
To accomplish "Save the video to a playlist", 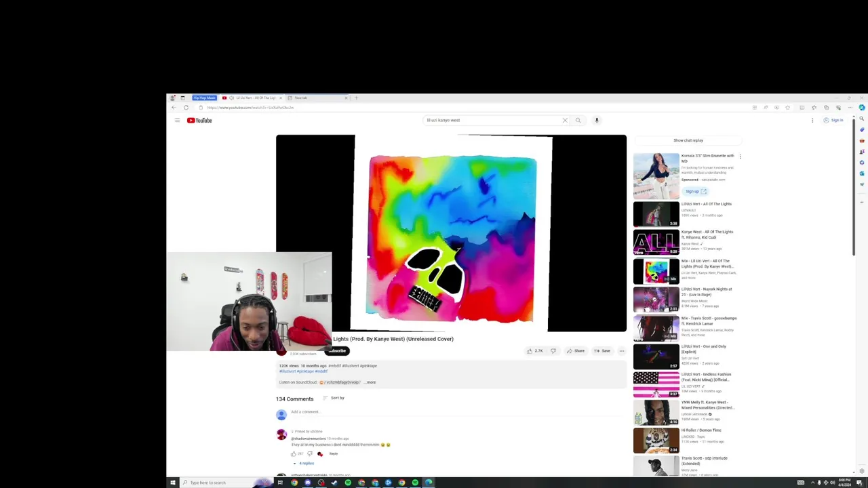I will pyautogui.click(x=602, y=351).
